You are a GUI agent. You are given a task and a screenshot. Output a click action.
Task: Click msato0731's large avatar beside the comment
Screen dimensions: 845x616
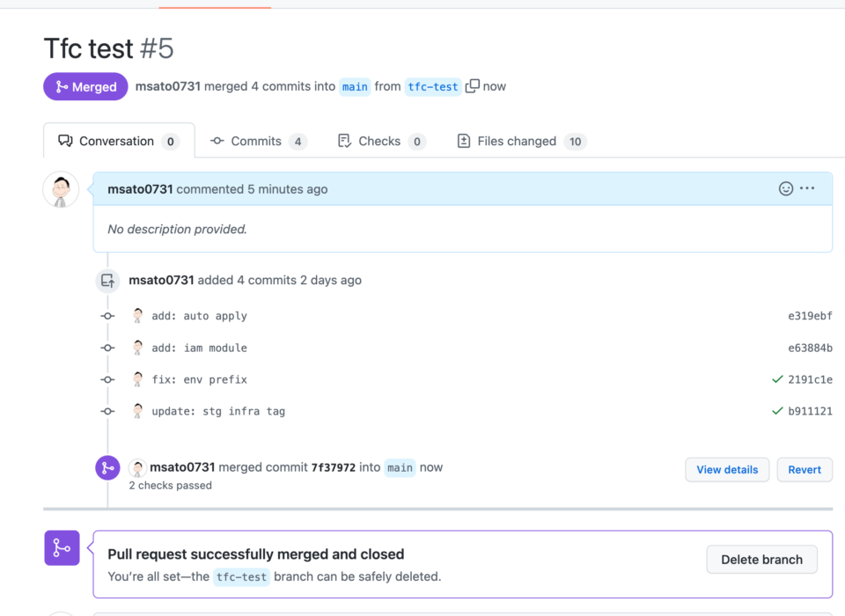[x=61, y=190]
